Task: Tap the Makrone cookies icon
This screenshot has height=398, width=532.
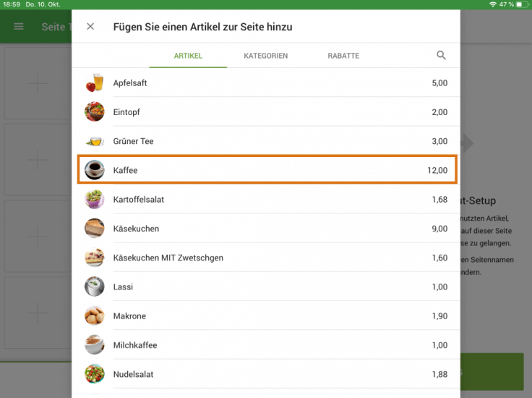Action: (x=95, y=316)
